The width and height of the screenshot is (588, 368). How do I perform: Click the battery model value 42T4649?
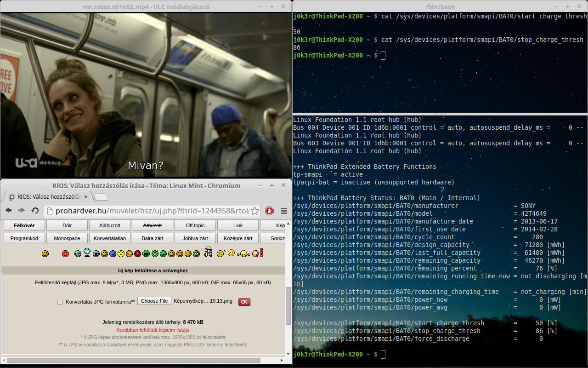534,213
